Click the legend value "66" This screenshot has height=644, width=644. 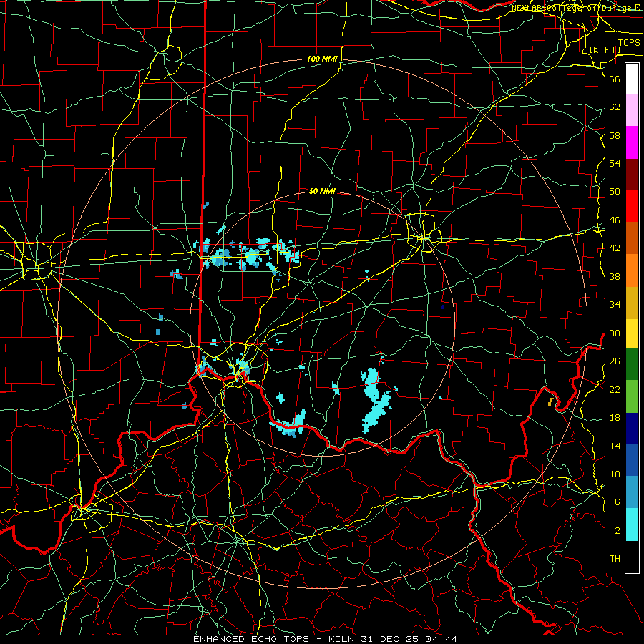pyautogui.click(x=615, y=79)
